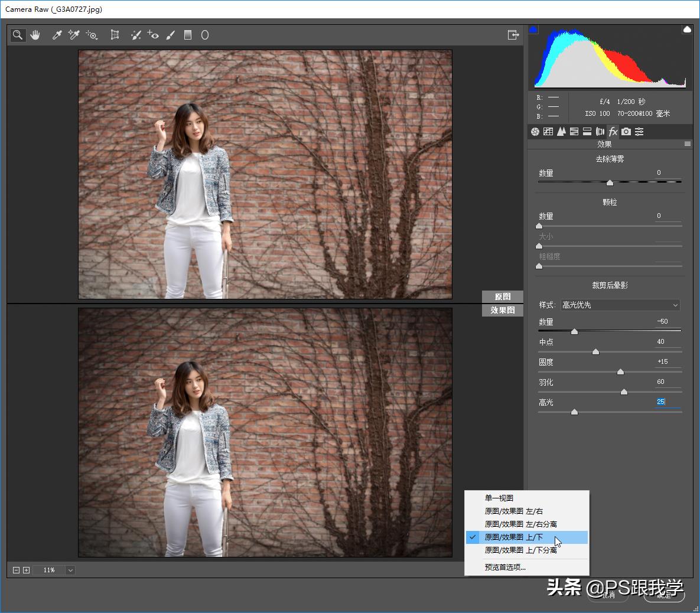Open the Camera Calibration panel
Image resolution: width=700 pixels, height=613 pixels.
click(626, 131)
